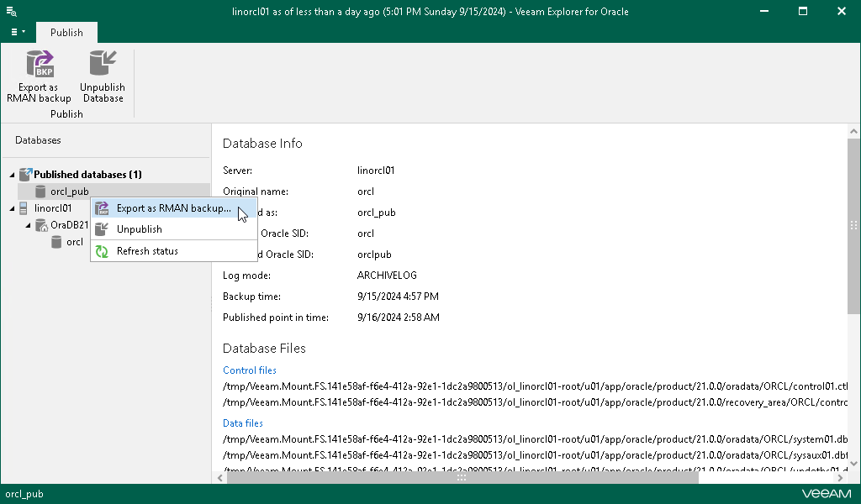Click the RMAN backup icon in context menu
Image resolution: width=861 pixels, height=504 pixels.
[102, 208]
